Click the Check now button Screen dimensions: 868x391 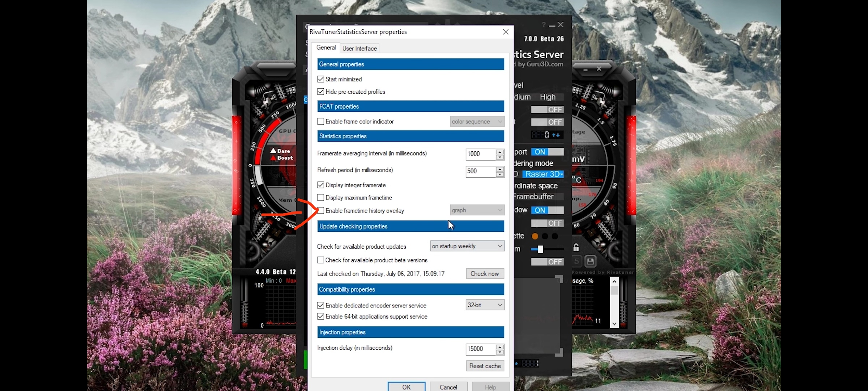tap(484, 273)
